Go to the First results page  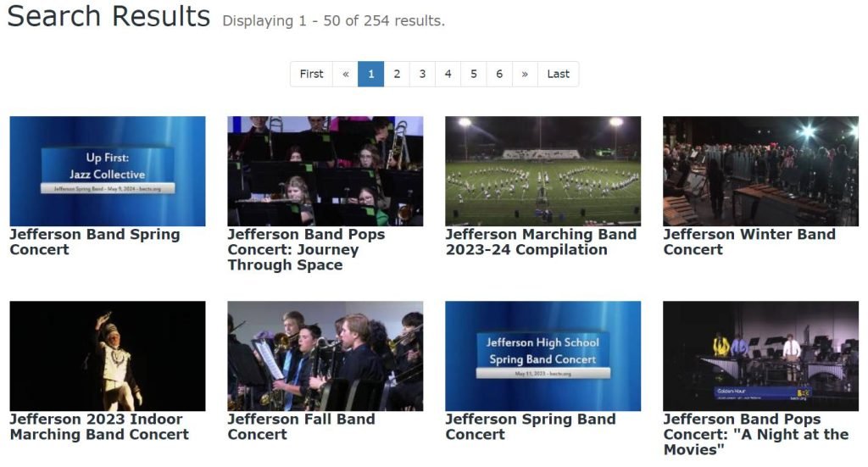[311, 74]
